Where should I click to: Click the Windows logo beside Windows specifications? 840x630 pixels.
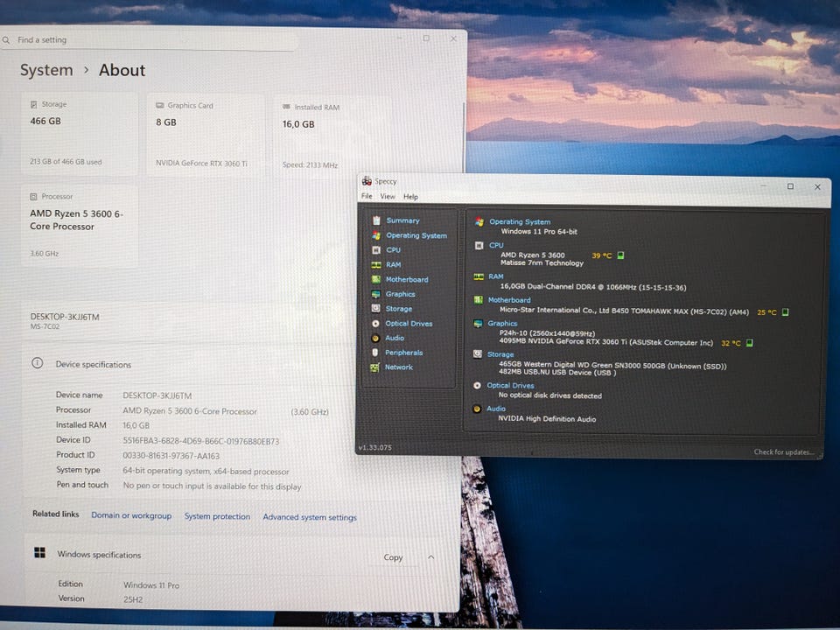39,552
